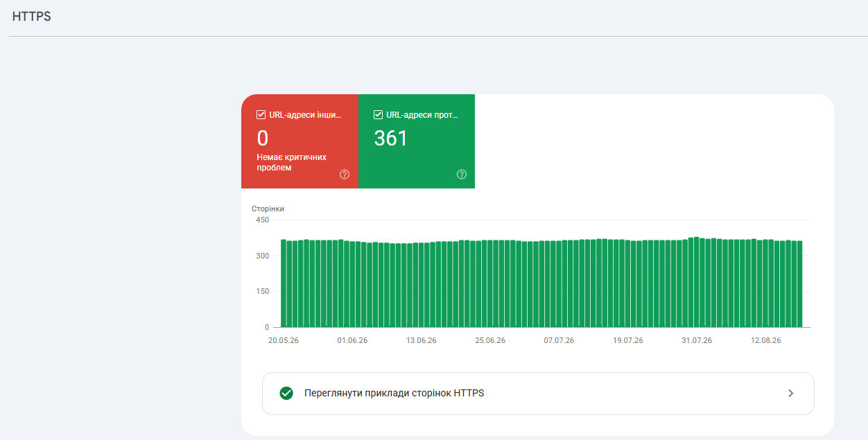Uncheck the green HTTPS URL checkbox
868x440 pixels.
[x=379, y=115]
